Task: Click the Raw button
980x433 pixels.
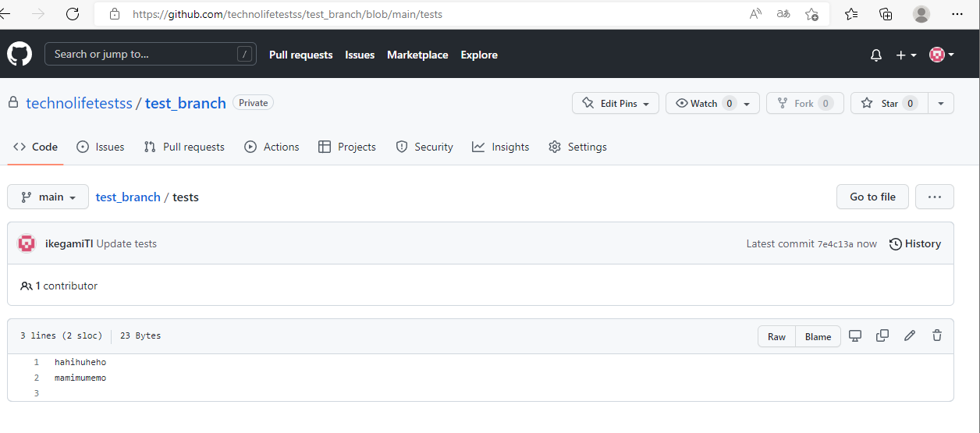Action: (776, 336)
